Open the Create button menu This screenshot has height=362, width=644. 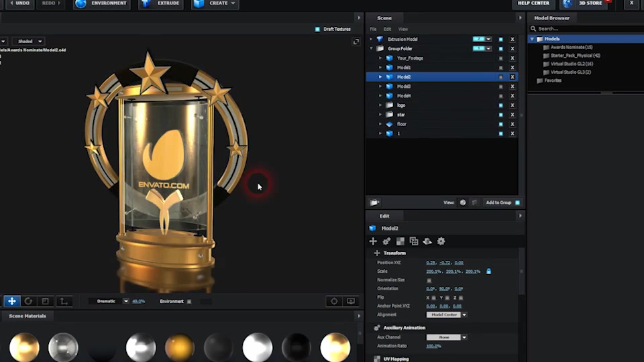215,4
